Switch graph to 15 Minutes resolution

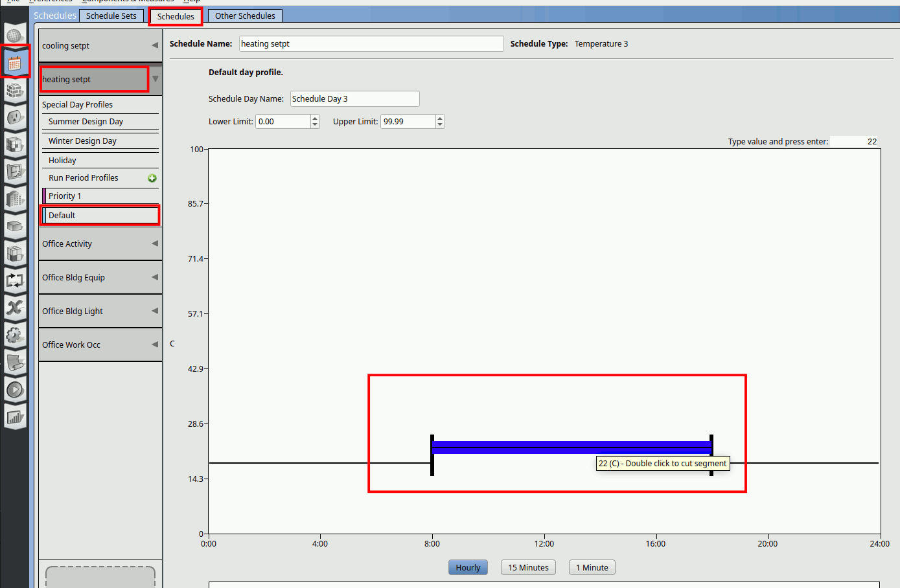coord(528,567)
